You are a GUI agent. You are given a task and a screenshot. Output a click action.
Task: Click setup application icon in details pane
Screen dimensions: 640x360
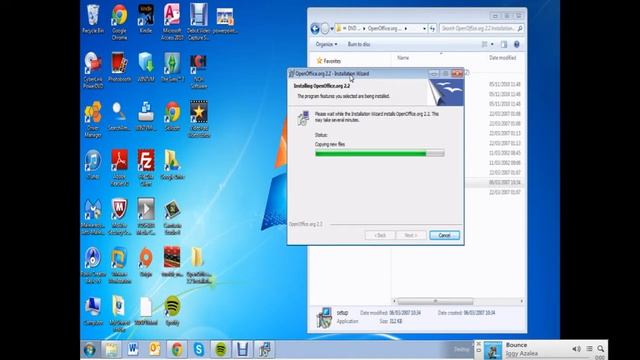tap(324, 318)
